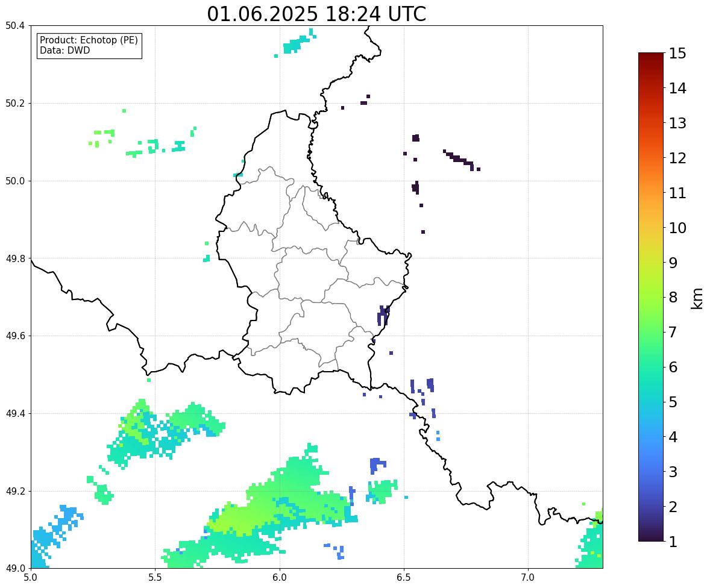Click the latitude axis label 49.6
This screenshot has width=710, height=588.
pos(15,336)
